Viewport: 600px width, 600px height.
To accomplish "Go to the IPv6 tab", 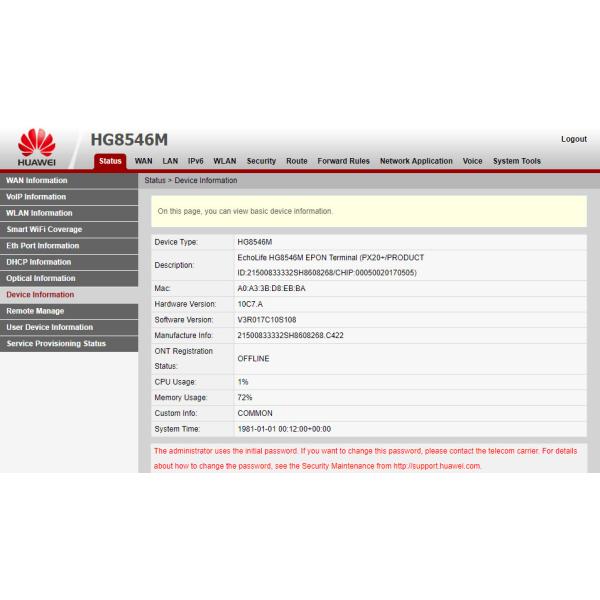I will (196, 161).
